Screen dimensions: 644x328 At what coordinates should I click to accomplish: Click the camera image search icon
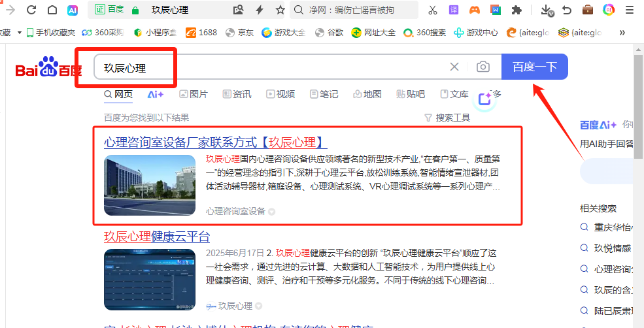point(483,67)
